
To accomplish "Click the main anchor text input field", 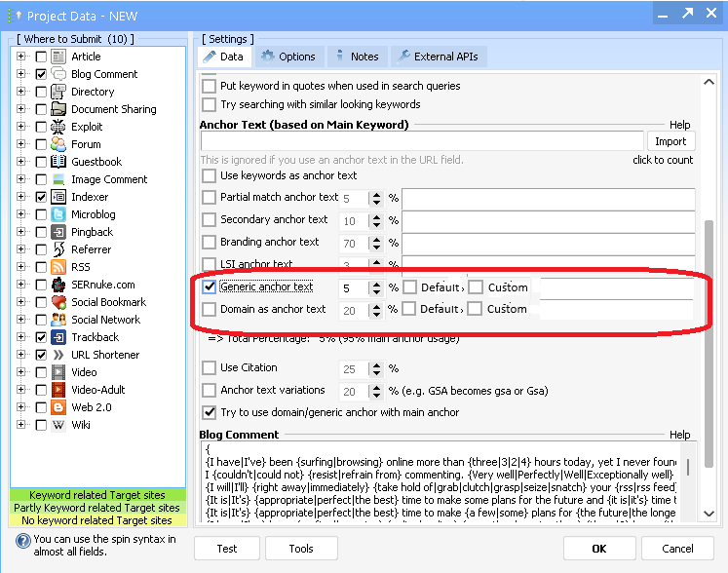I will pos(421,141).
